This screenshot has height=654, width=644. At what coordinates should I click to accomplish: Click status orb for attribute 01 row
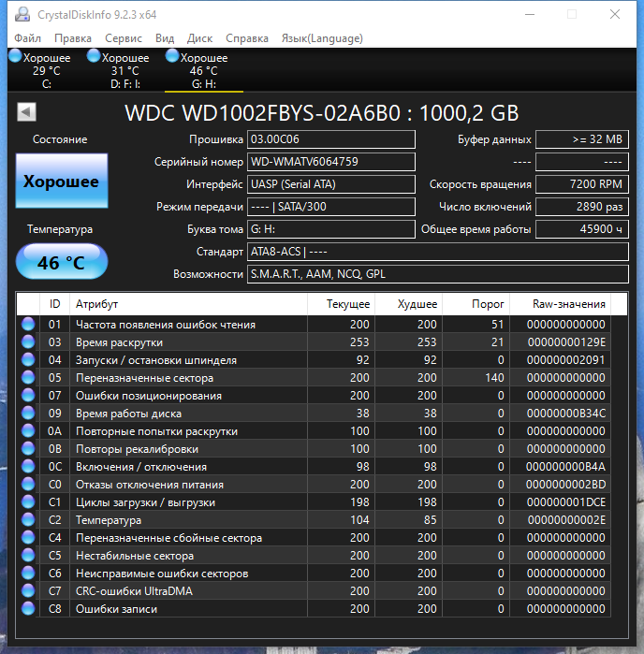click(x=28, y=324)
